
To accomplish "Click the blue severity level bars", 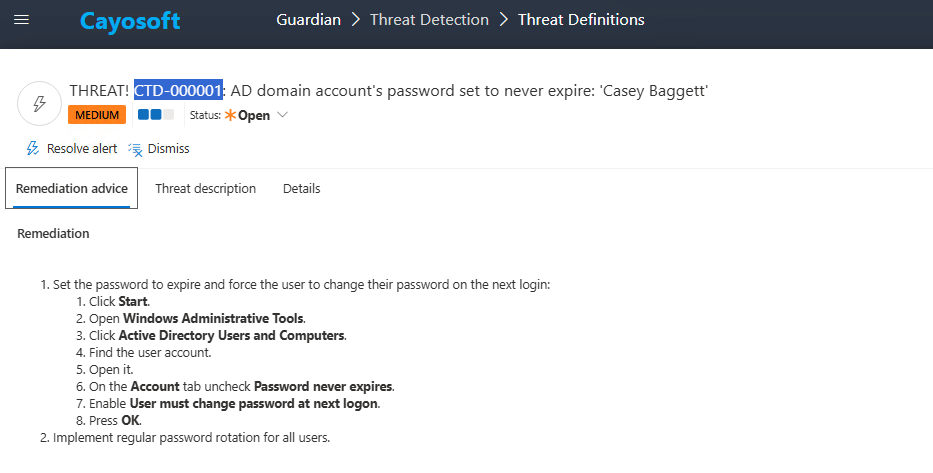I will coord(155,115).
